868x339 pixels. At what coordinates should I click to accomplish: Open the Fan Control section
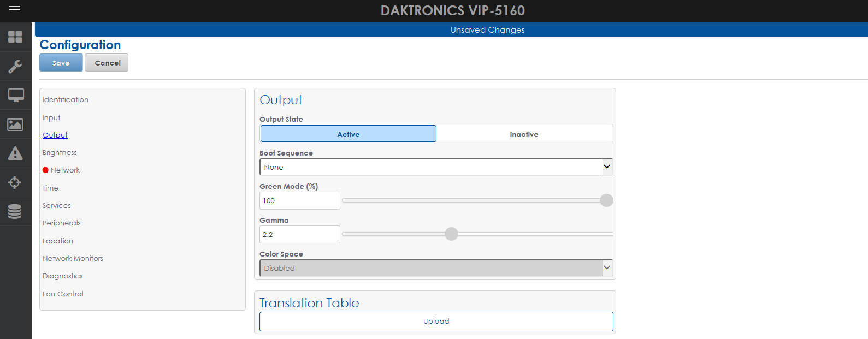(63, 294)
